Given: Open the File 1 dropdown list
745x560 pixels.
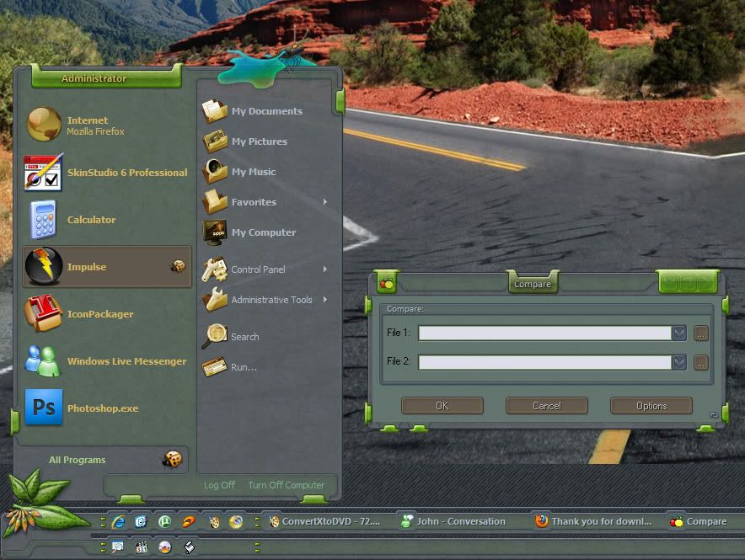Looking at the screenshot, I should [679, 333].
